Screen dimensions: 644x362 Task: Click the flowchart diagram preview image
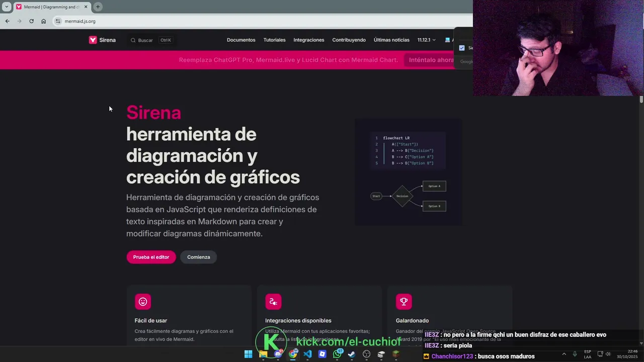click(x=409, y=172)
